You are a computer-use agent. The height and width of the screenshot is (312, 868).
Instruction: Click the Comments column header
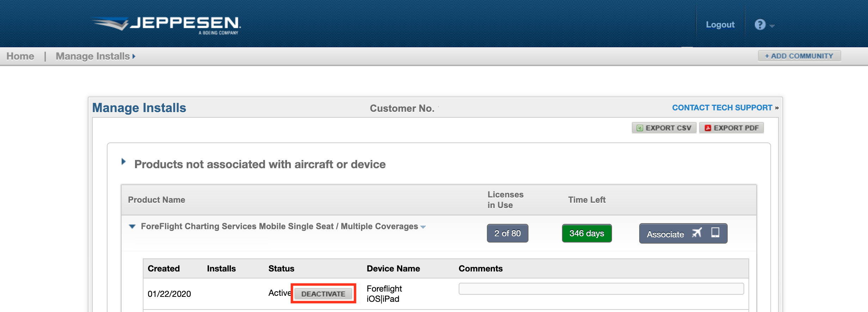(x=481, y=269)
